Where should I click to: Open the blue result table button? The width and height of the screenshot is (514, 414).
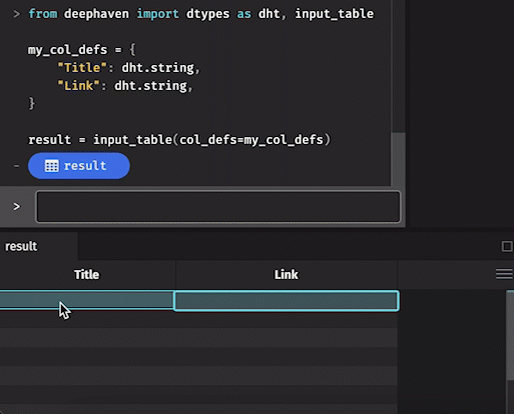[79, 166]
